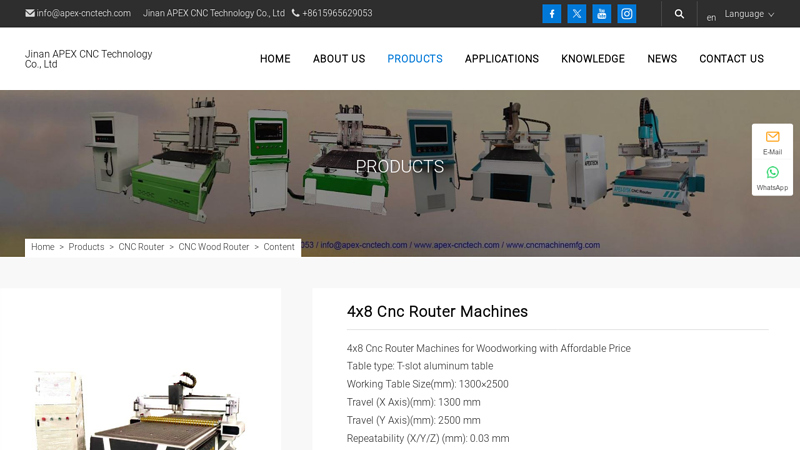Click the Working Table Size 1300×2500 text

tap(428, 384)
